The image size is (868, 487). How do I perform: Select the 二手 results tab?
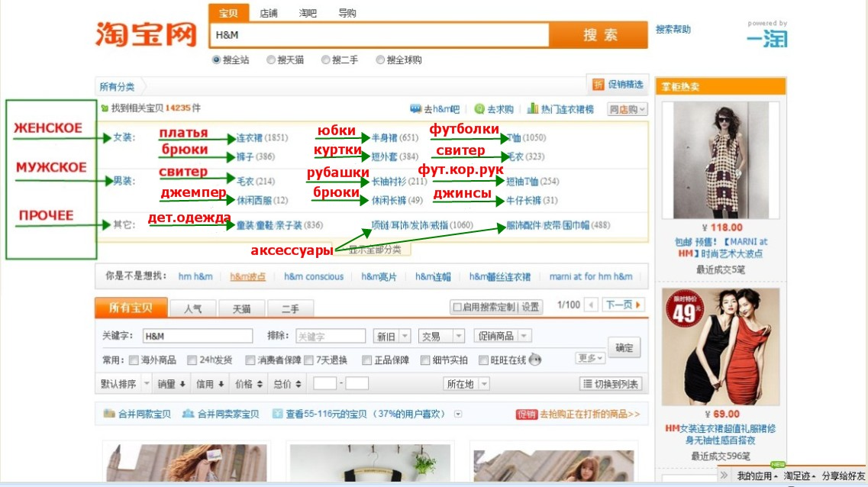coord(290,308)
